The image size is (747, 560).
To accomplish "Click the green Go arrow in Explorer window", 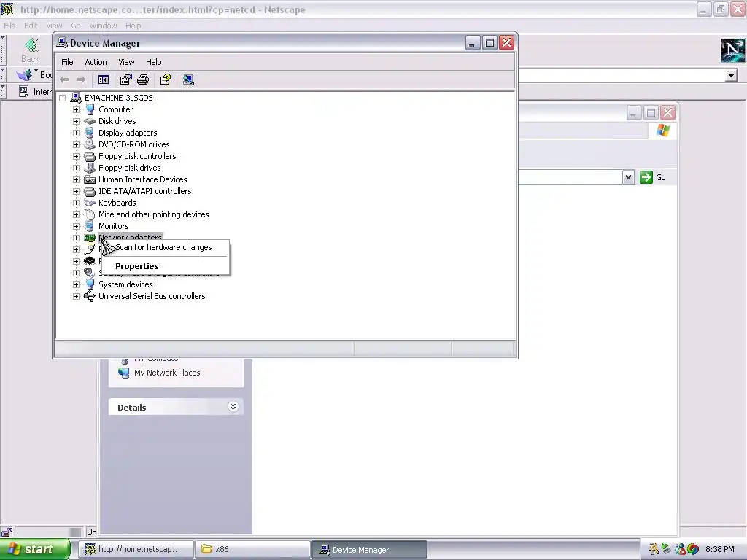I will tap(646, 177).
